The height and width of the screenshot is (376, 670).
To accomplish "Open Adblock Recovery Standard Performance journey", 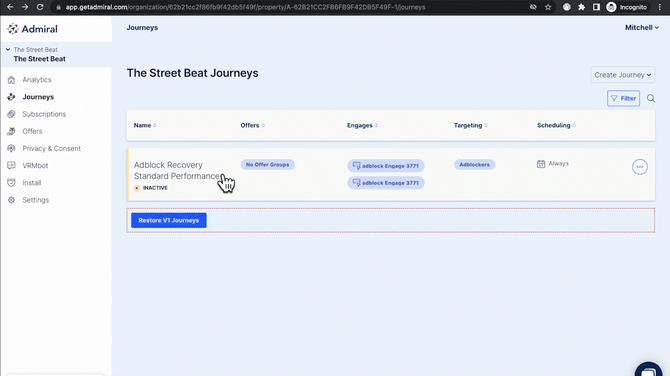I will [177, 170].
